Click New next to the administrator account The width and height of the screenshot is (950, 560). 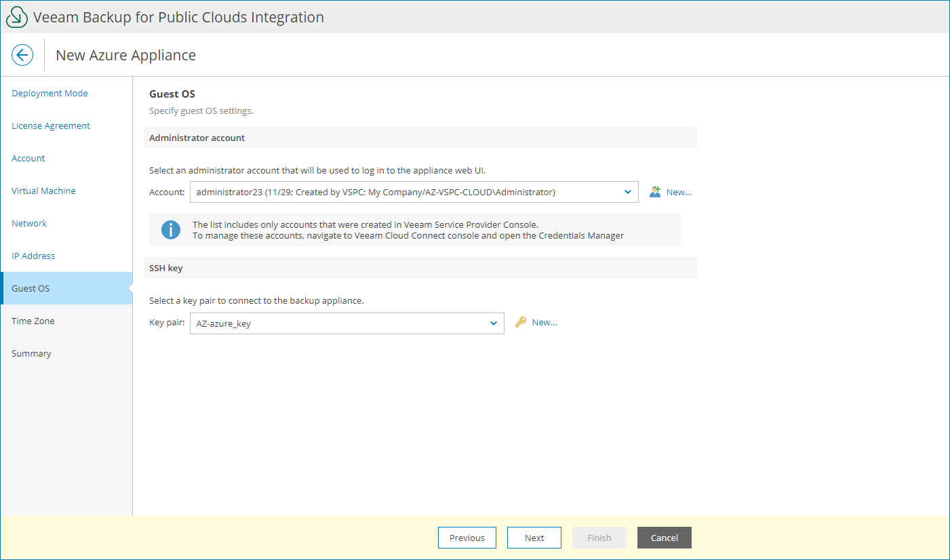click(679, 192)
